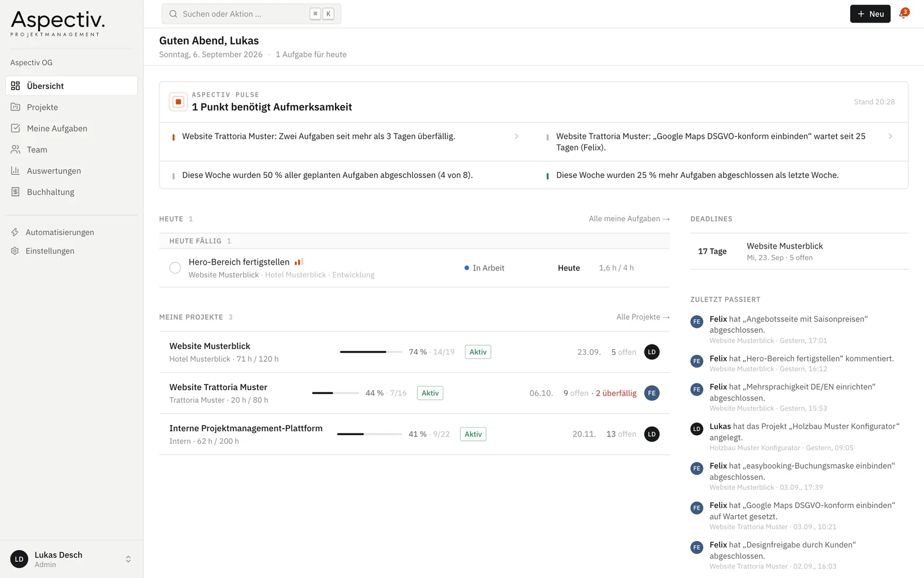924x578 pixels.
Task: Open Projekte from sidebar icon
Action: click(16, 107)
